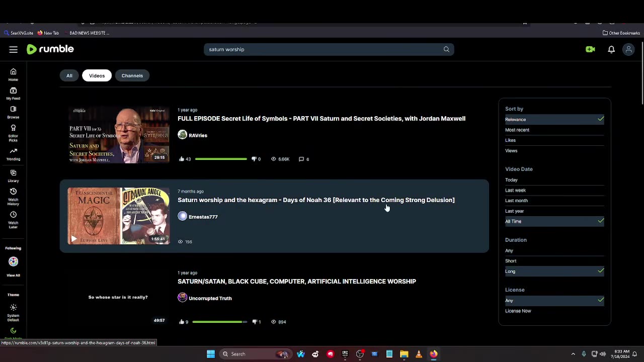644x362 pixels.
Task: Set duration filter to Short
Action: coord(554,261)
